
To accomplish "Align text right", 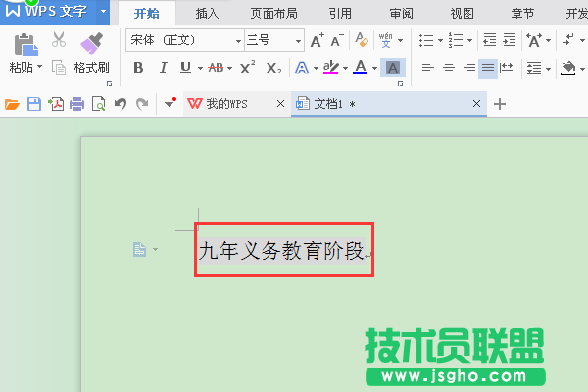I will [469, 69].
